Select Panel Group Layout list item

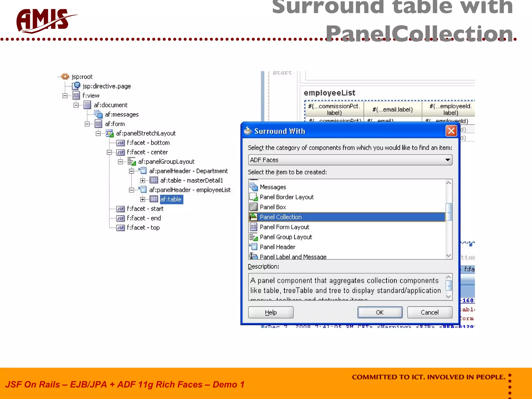286,237
